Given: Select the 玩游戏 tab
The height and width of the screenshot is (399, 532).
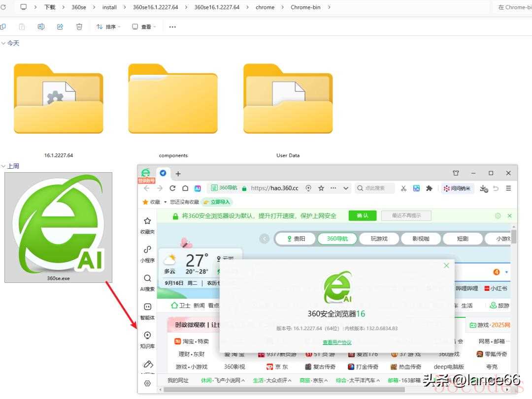Looking at the screenshot, I should pyautogui.click(x=379, y=239).
